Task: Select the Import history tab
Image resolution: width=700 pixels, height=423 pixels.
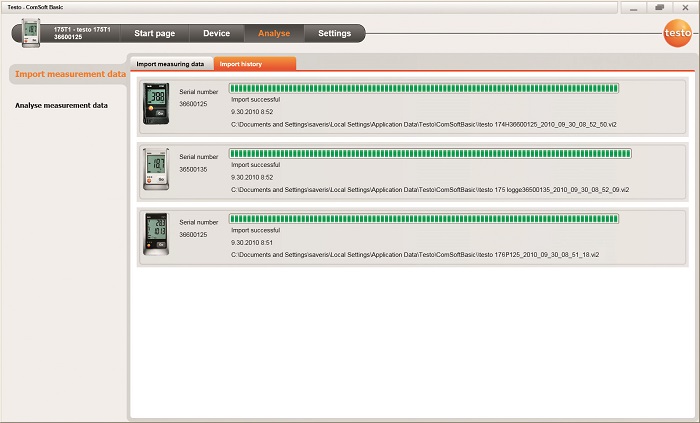Action: 254,64
